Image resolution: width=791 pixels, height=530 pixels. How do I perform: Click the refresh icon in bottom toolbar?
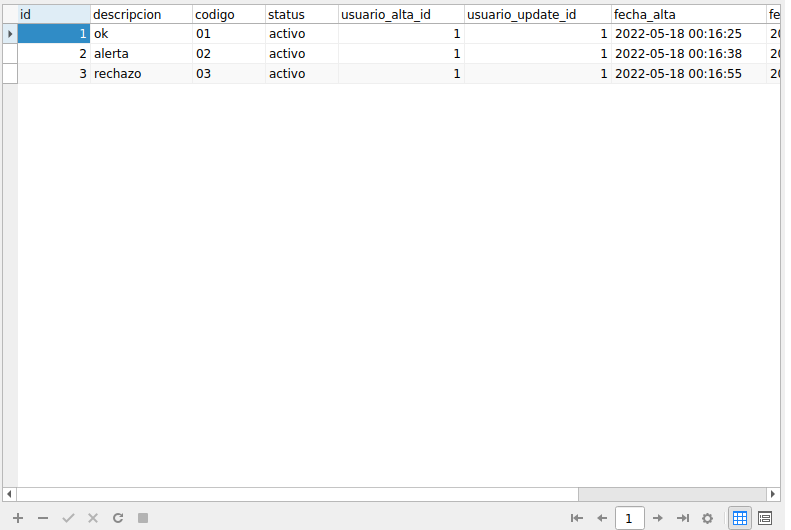pyautogui.click(x=118, y=518)
